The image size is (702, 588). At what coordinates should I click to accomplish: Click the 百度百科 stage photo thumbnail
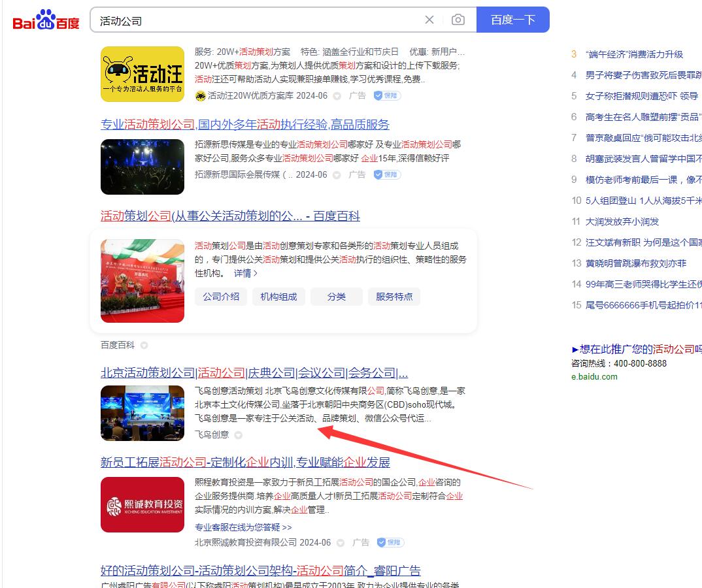point(142,281)
